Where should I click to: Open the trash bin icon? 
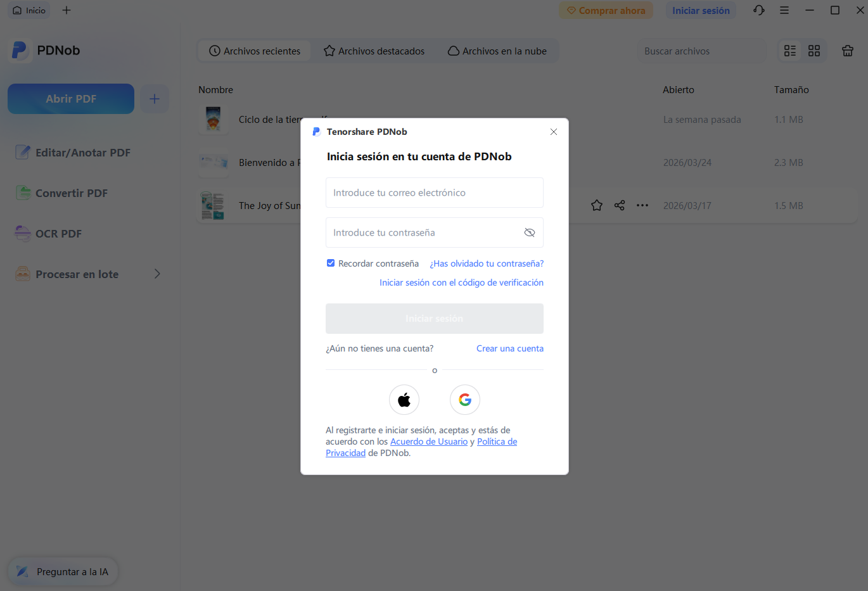(848, 51)
